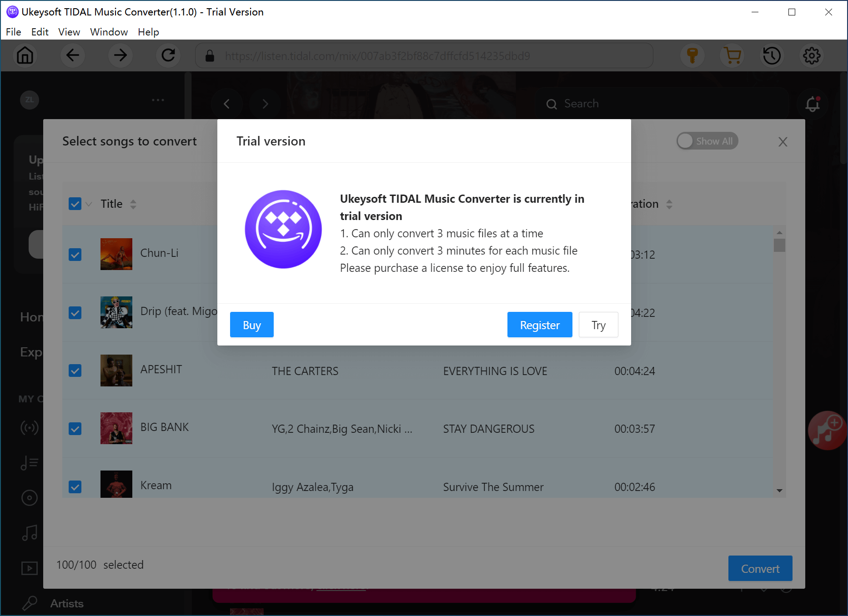
Task: Open the File menu
Action: 14,32
